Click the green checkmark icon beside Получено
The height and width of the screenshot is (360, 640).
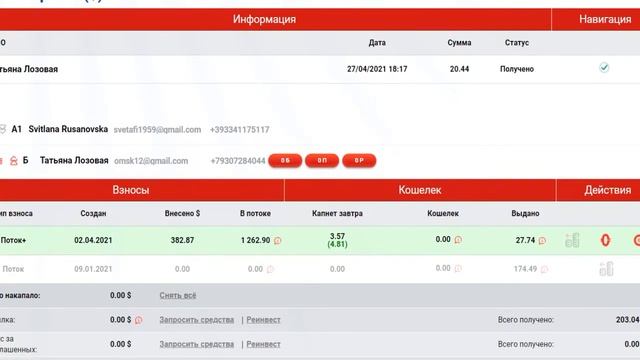(x=604, y=68)
